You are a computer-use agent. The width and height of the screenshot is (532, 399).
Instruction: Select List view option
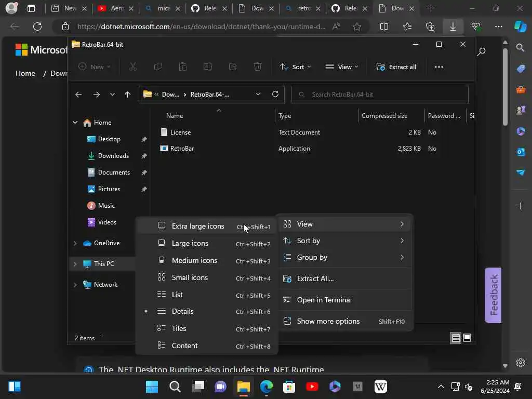coord(207,295)
